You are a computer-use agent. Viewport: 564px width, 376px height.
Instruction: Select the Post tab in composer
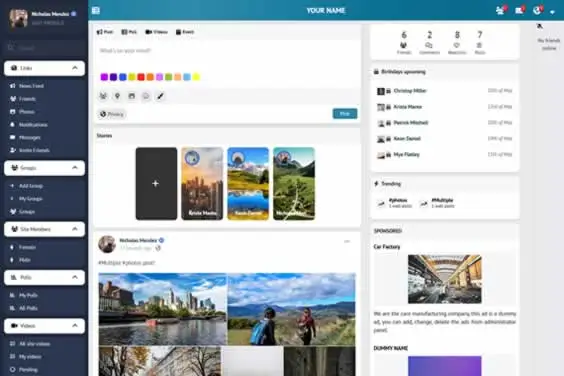tap(105, 32)
